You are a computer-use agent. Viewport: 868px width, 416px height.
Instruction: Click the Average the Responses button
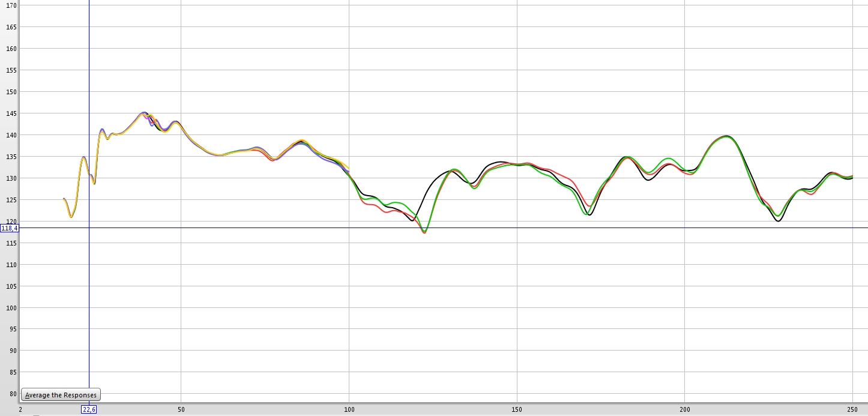61,395
